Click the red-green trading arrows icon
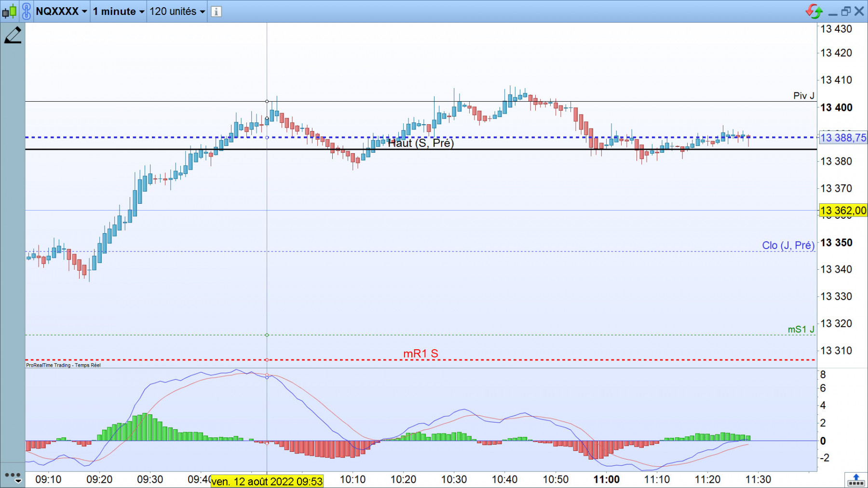 pyautogui.click(x=814, y=11)
